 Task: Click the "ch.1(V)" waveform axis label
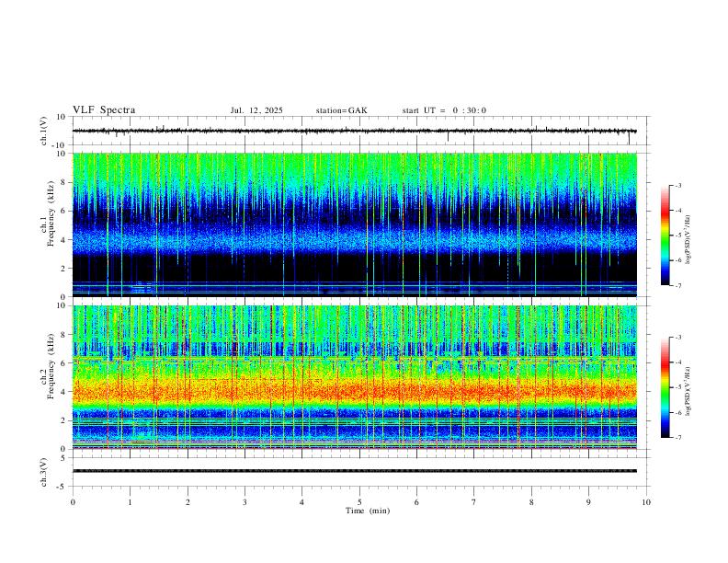pos(44,131)
